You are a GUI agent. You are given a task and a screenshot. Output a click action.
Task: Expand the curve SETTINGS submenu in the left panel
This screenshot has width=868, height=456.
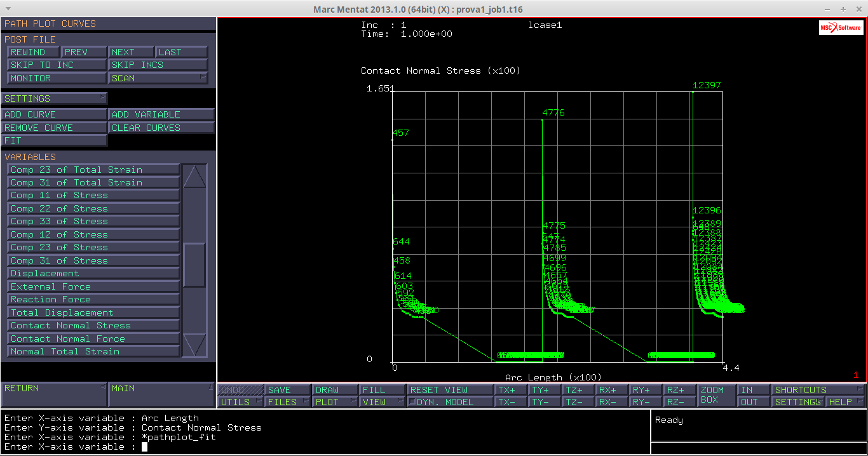pos(54,98)
